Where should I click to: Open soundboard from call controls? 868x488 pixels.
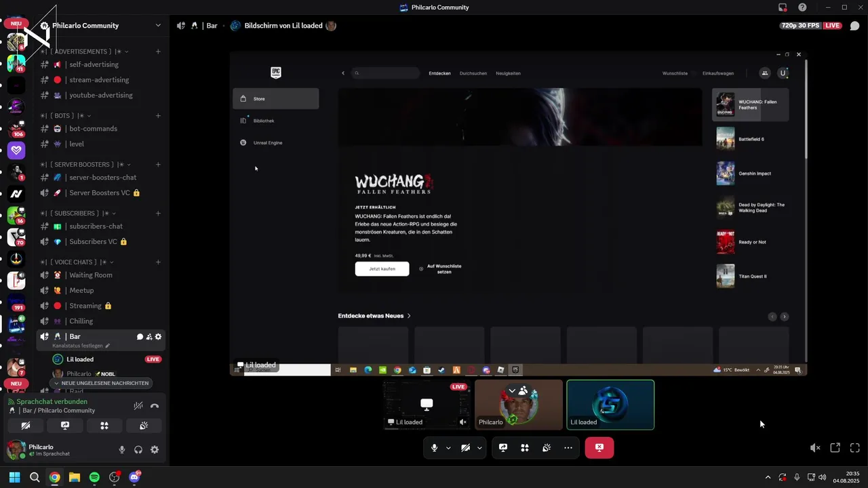[x=547, y=448]
